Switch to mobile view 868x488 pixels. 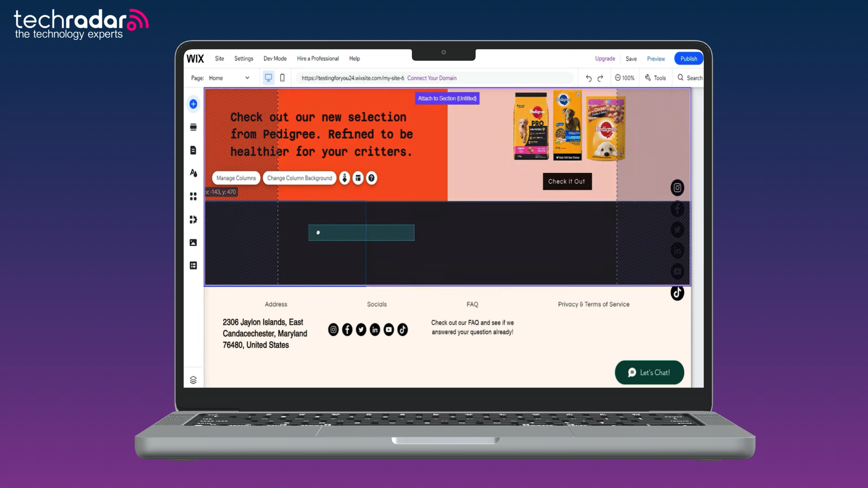click(282, 78)
